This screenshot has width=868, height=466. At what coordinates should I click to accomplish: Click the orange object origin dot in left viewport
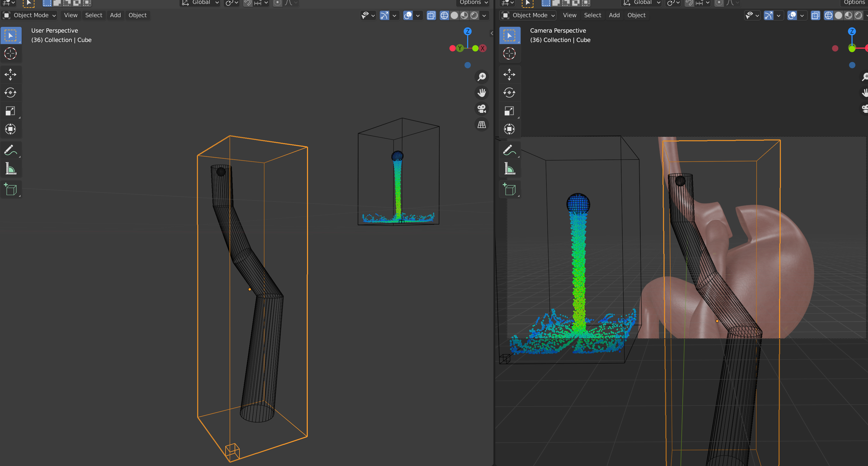coord(250,289)
